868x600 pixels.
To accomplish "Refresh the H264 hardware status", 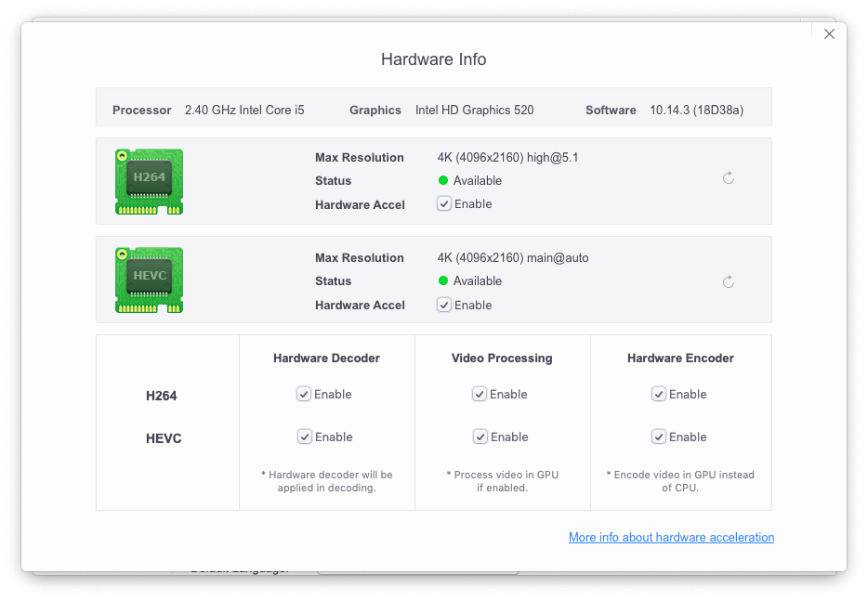I will tap(729, 177).
